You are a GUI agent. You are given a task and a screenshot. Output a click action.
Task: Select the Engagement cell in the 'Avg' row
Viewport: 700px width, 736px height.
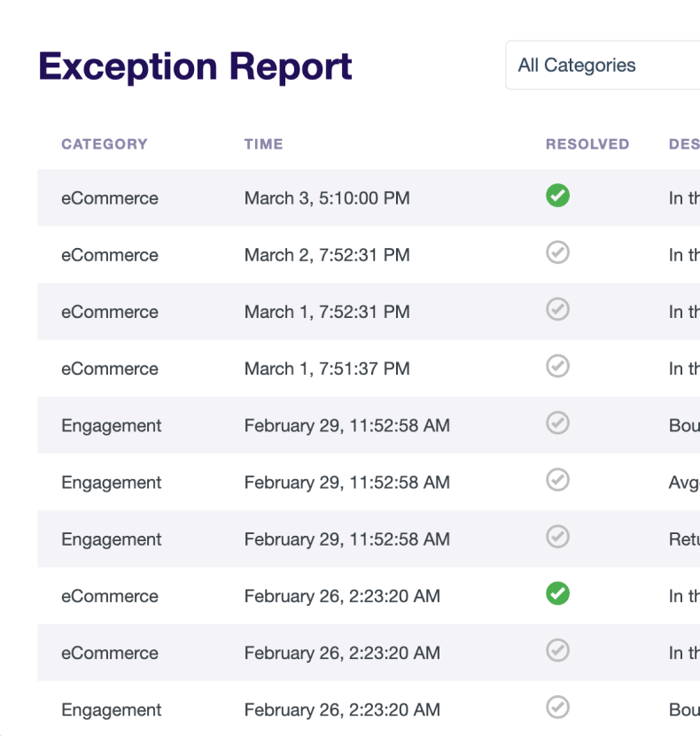point(112,483)
